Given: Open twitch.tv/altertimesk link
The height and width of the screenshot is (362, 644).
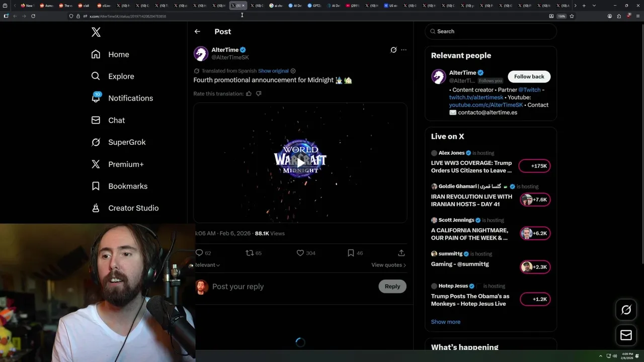Looking at the screenshot, I should 476,97.
